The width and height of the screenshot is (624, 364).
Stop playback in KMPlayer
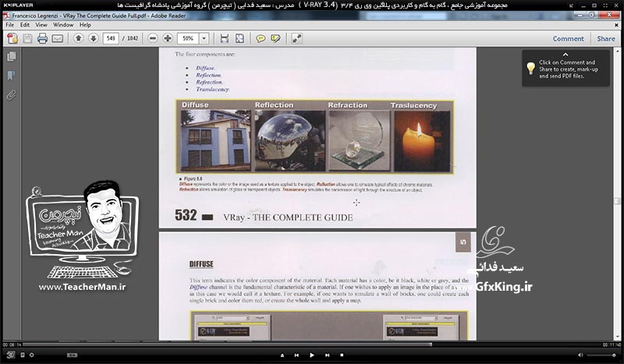coord(342,355)
